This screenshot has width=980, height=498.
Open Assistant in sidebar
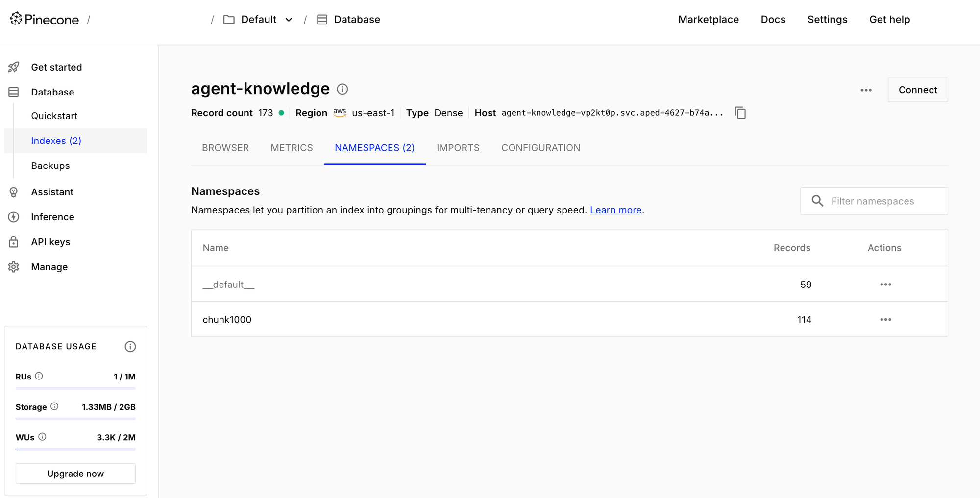coord(52,192)
